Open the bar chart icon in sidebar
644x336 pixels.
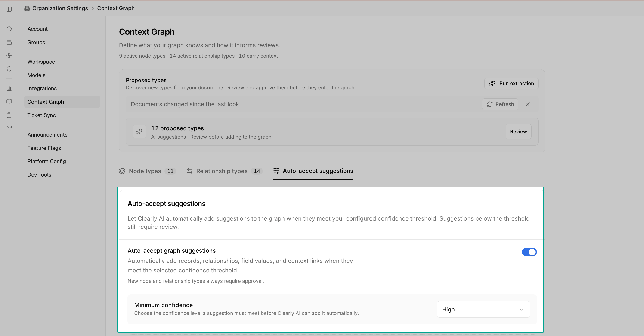pos(9,88)
